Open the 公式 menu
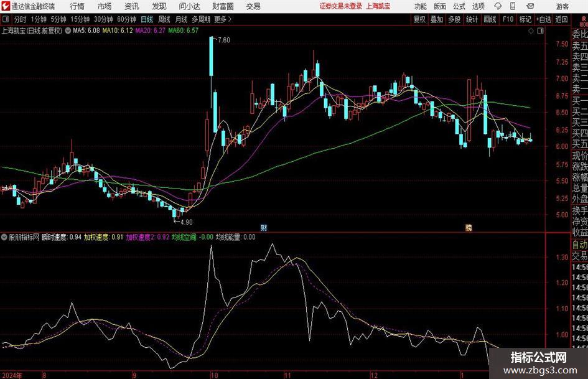 (x=459, y=6)
